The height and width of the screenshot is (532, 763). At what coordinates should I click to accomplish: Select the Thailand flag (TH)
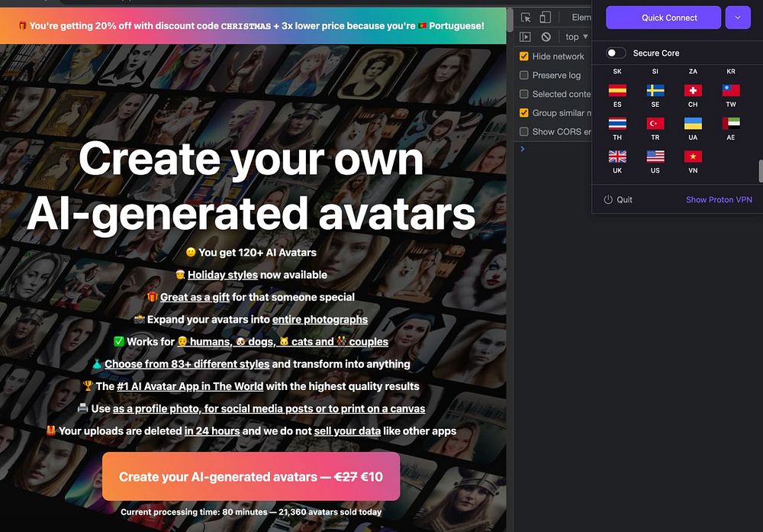click(617, 124)
